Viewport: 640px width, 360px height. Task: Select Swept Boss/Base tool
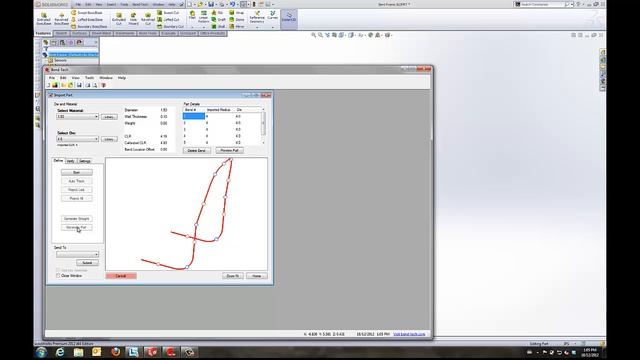pos(87,13)
